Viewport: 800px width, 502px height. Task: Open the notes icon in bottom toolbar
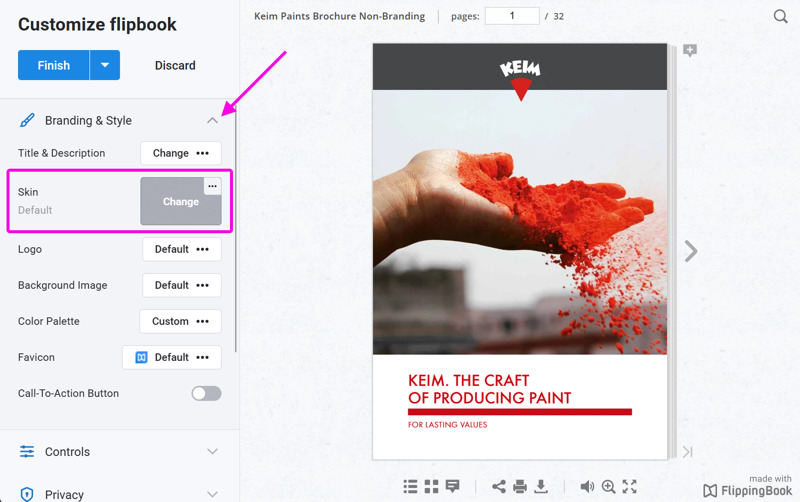(452, 486)
